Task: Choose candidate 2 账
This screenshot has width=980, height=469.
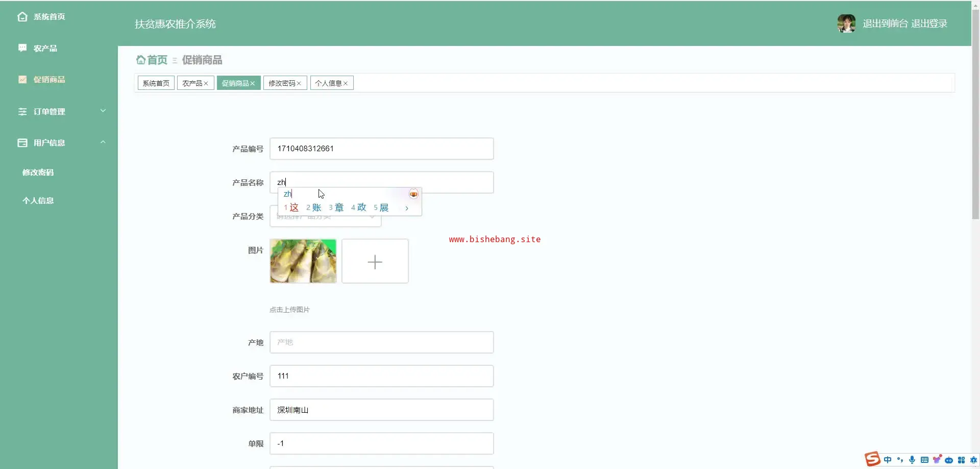Action: pos(313,207)
